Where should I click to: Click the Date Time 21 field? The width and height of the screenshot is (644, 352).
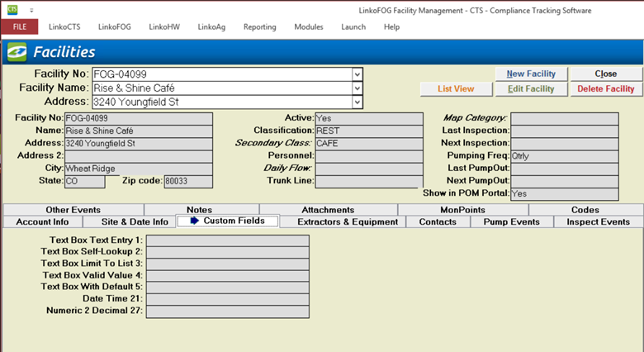pyautogui.click(x=228, y=299)
